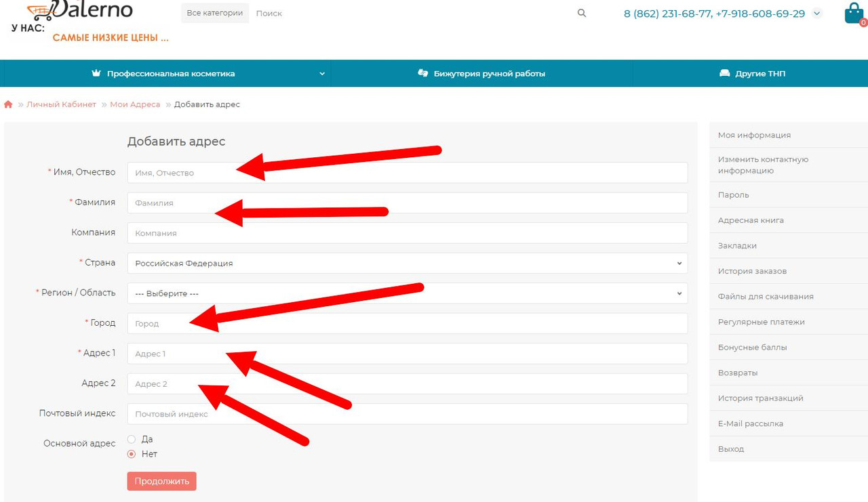Click the Добавить адрес breadcrumb text
Viewport: 868px width, 502px height.
click(x=207, y=104)
